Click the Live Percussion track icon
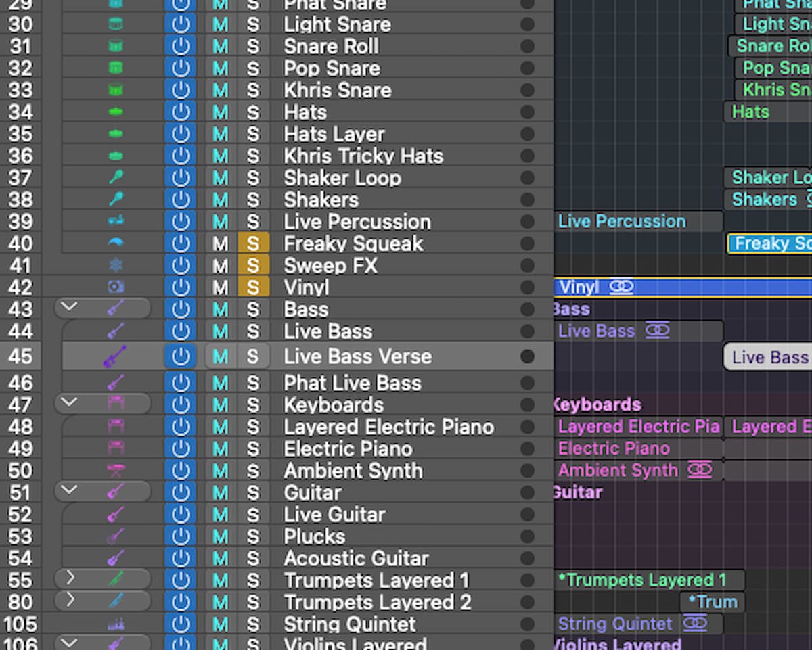Screen dimensions: 812x650 click(x=116, y=222)
